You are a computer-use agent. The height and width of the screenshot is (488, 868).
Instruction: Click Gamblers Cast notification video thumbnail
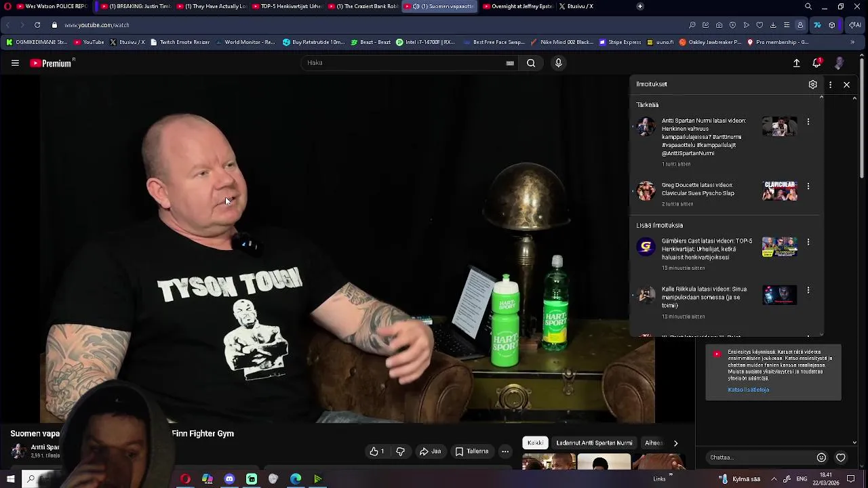[780, 247]
